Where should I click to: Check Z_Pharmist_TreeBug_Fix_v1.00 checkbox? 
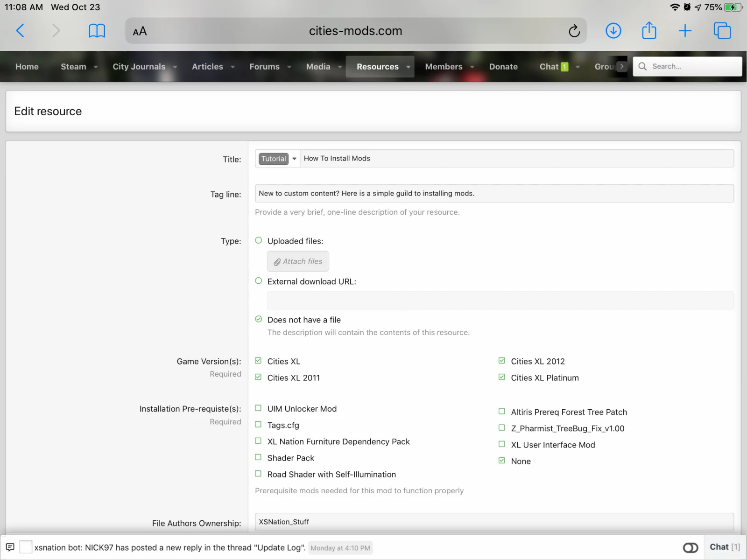[x=502, y=428]
